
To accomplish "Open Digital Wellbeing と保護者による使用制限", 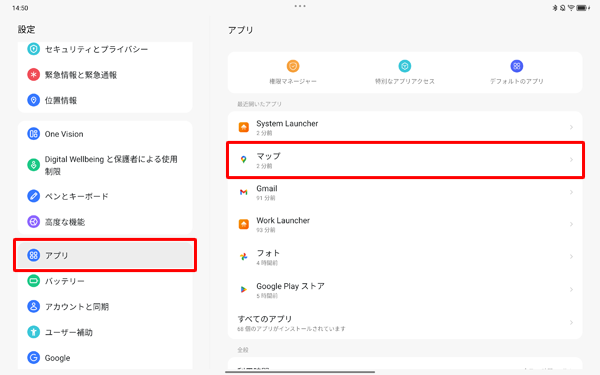I will pyautogui.click(x=105, y=165).
